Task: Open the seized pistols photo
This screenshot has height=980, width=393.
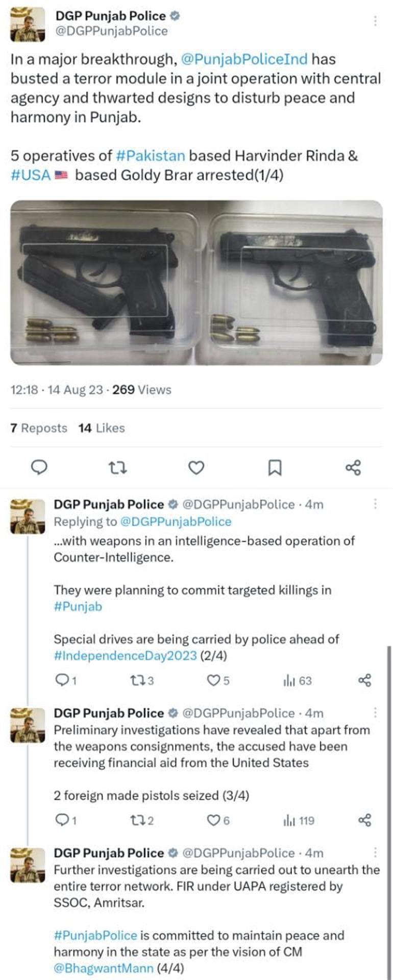Action: 196,283
